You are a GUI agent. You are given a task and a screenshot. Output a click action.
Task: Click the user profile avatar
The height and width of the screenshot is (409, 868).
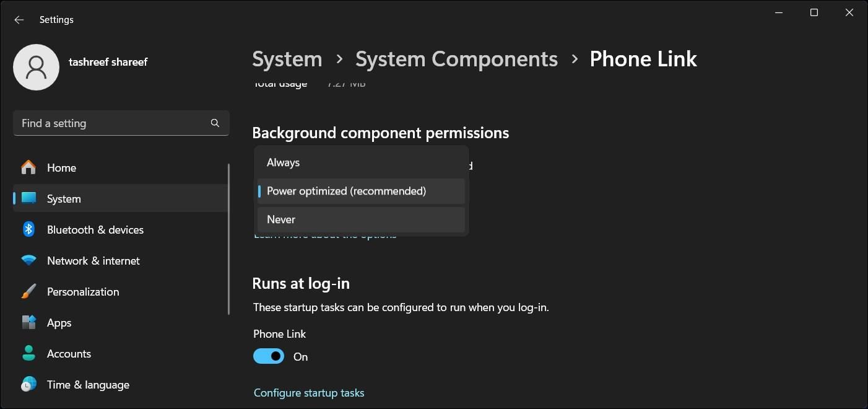coord(36,67)
